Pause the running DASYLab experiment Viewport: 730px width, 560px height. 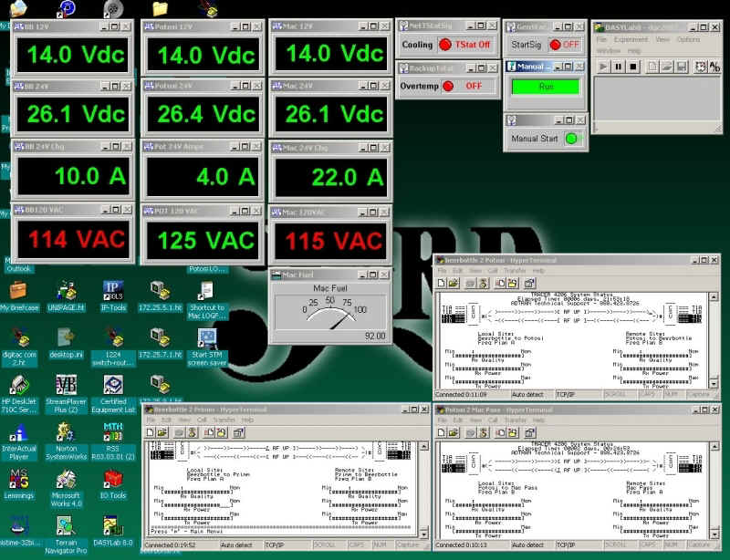[619, 67]
